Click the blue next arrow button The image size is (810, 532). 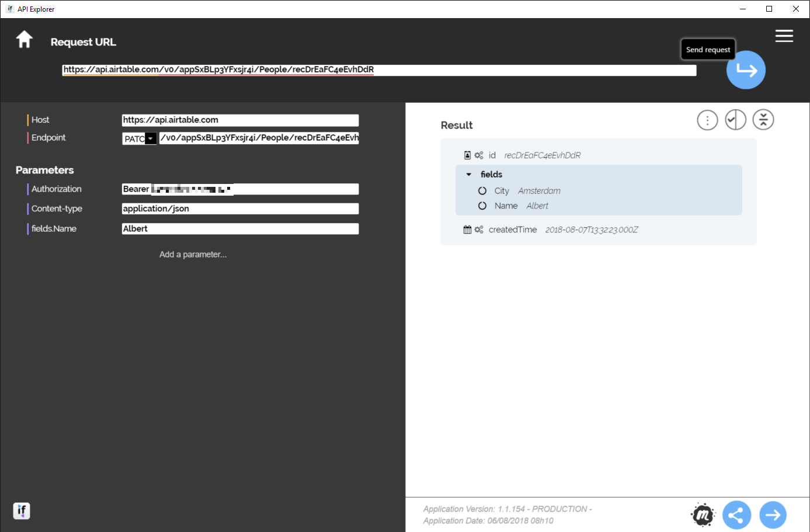773,515
